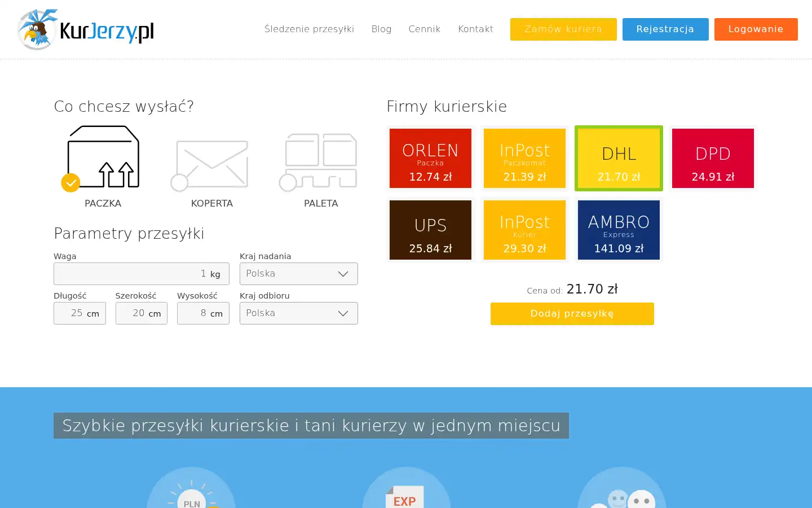Screen dimensions: 812x508
Task: Open the Kraj nadania dropdown
Action: (299, 274)
